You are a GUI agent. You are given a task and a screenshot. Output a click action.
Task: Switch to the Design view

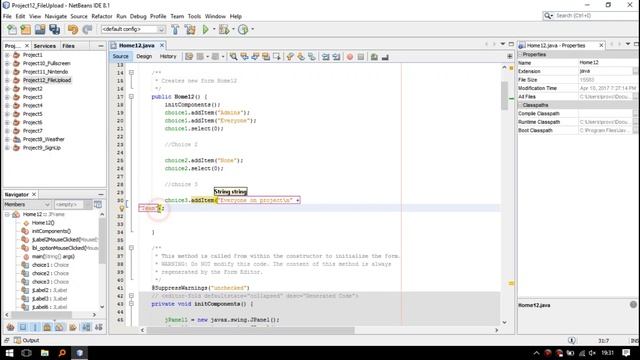[144, 56]
